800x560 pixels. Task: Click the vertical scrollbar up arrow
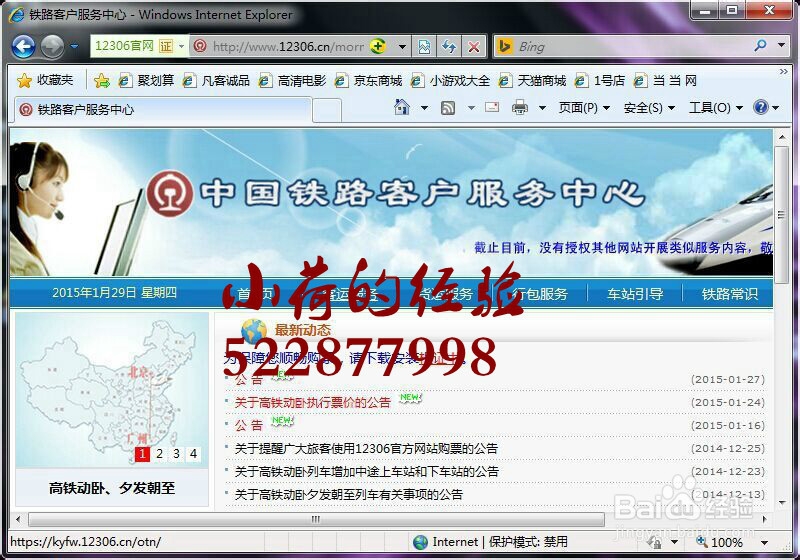pos(781,137)
